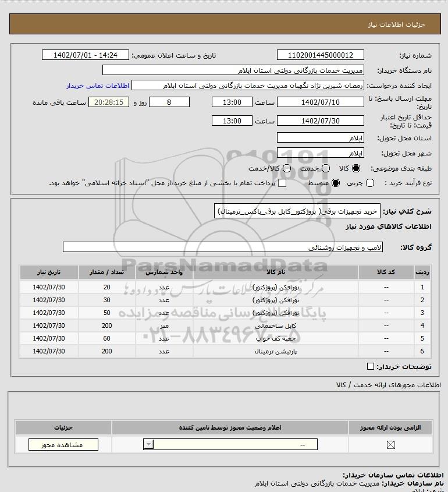Click the کد کالا column header
Viewport: 448px width, 492px height.
click(x=386, y=272)
